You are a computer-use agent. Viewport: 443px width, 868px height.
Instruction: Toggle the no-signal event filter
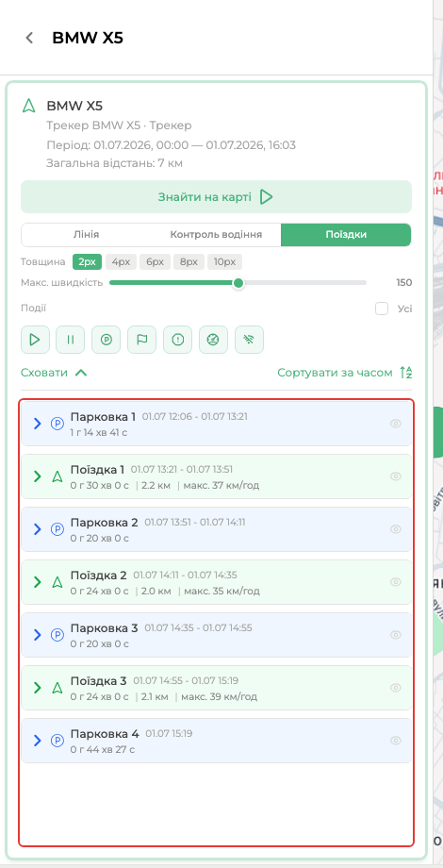click(x=249, y=340)
